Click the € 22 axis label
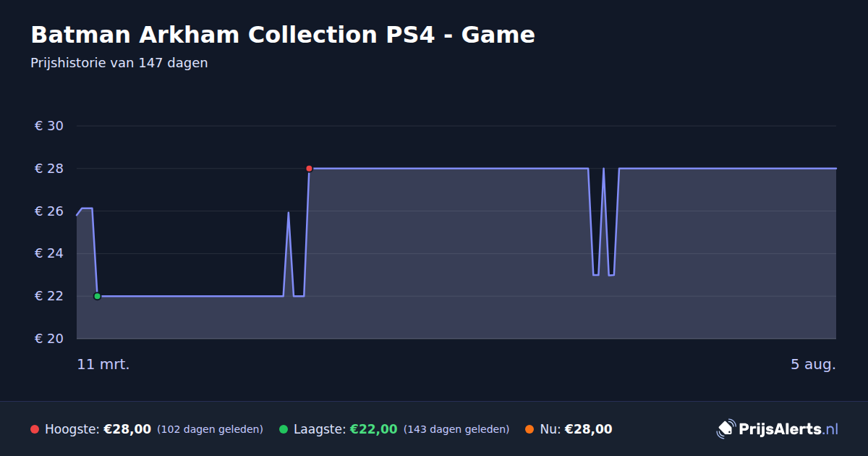The image size is (868, 456). [x=49, y=296]
